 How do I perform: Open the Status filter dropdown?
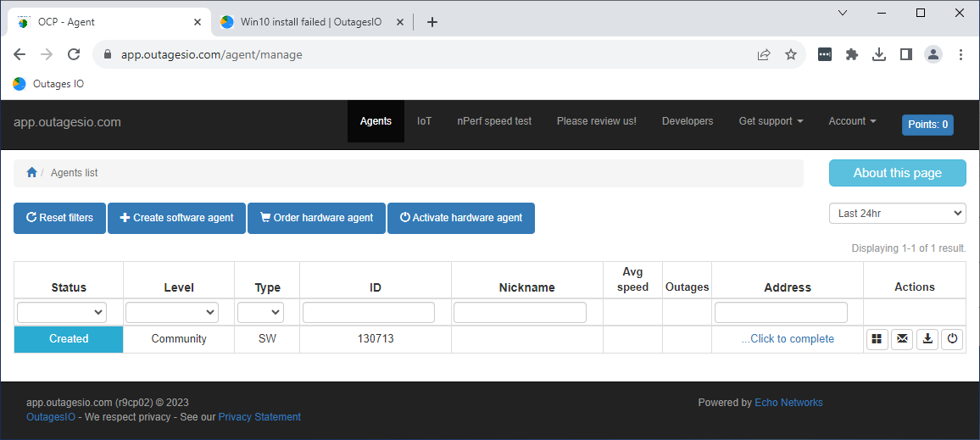62,312
